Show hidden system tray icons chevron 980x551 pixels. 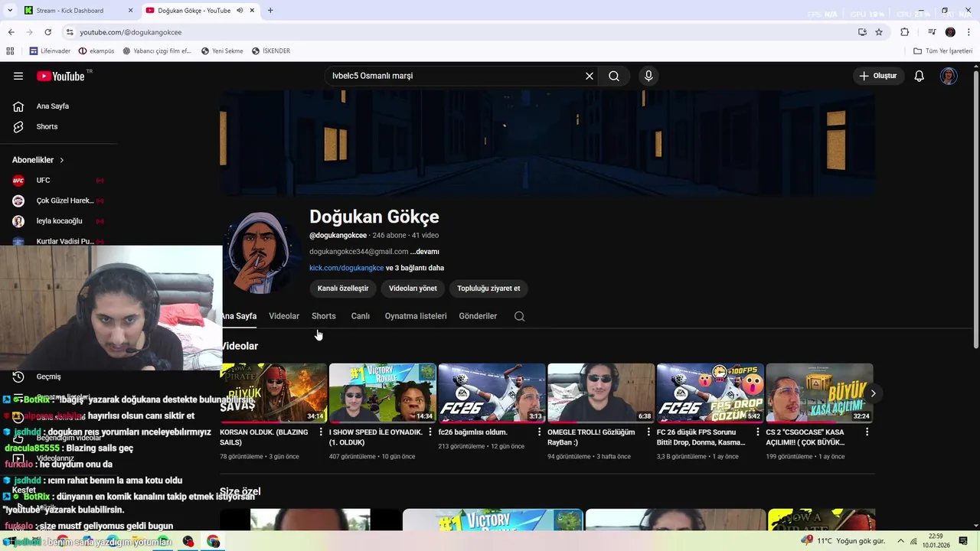pos(900,541)
